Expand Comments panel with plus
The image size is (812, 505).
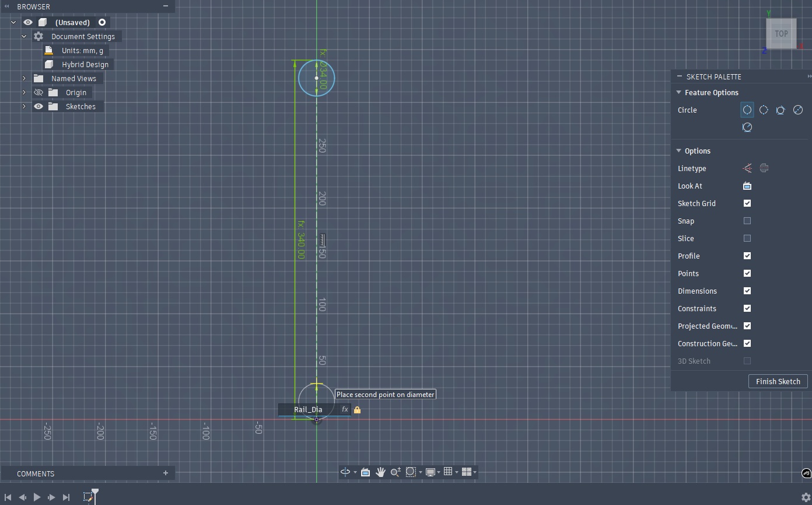166,473
